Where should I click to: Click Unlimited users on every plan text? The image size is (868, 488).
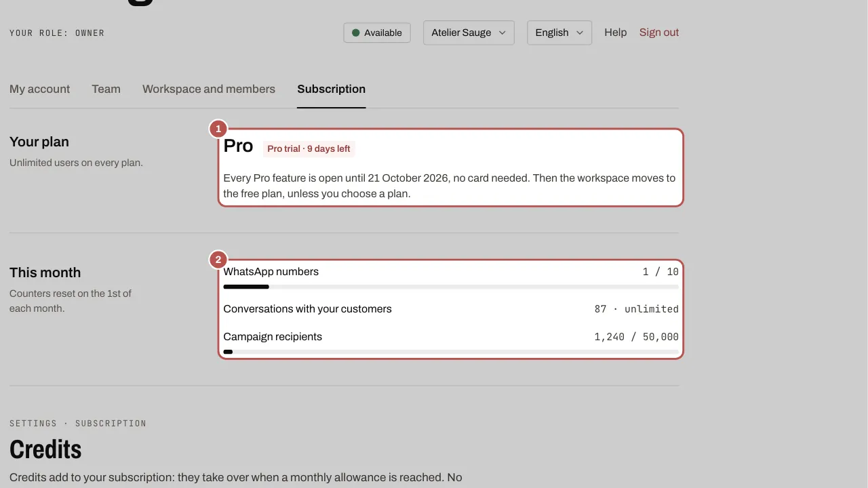coord(76,163)
